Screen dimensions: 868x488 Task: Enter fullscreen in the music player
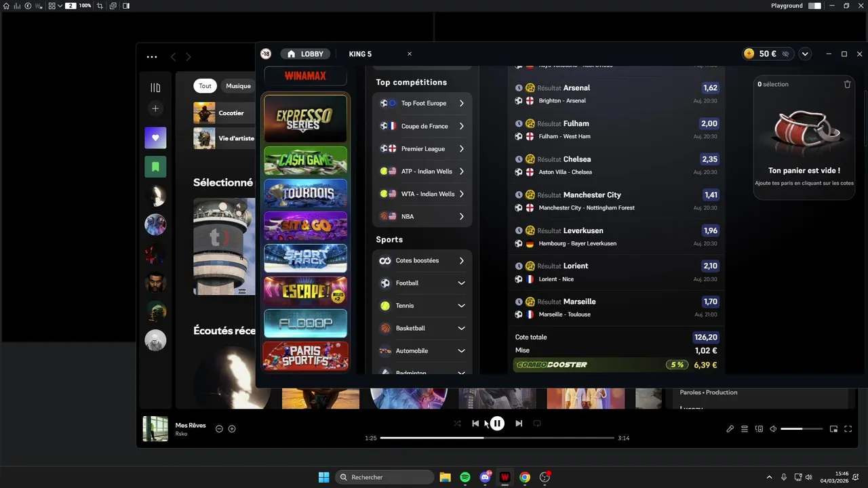848,429
